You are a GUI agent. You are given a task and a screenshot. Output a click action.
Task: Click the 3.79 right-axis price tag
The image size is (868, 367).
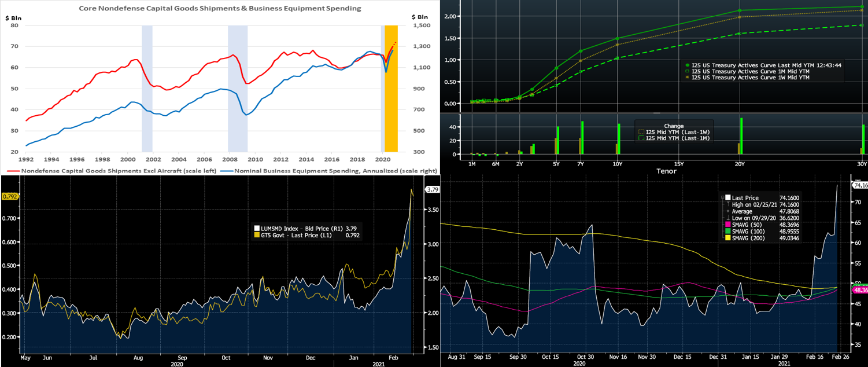[x=432, y=189]
